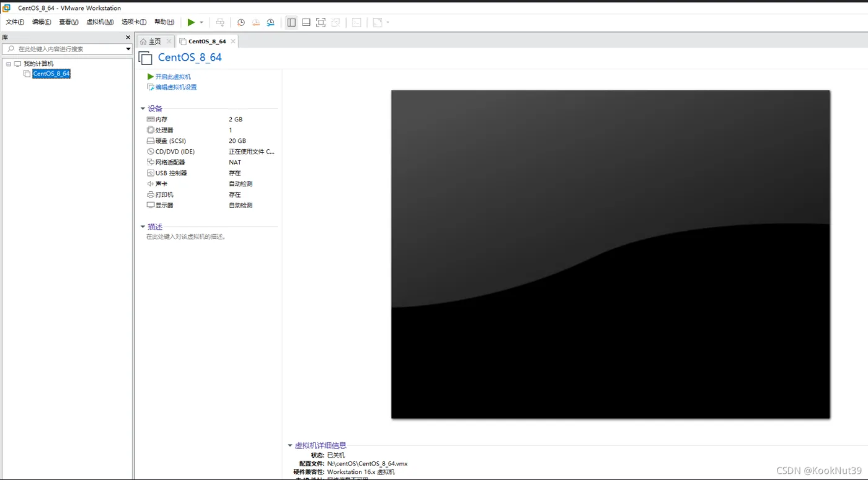Click the USB 控制器 device icon
The image size is (868, 480).
(151, 173)
